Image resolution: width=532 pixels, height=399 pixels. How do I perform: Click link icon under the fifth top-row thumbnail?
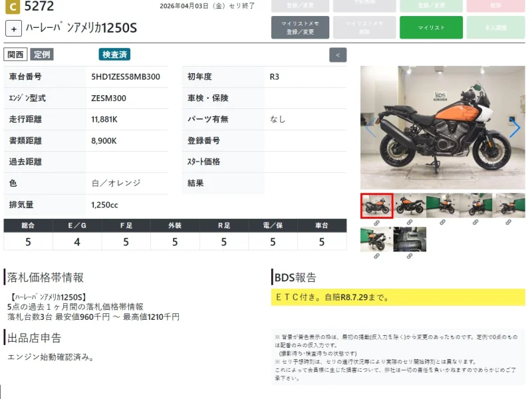point(508,222)
